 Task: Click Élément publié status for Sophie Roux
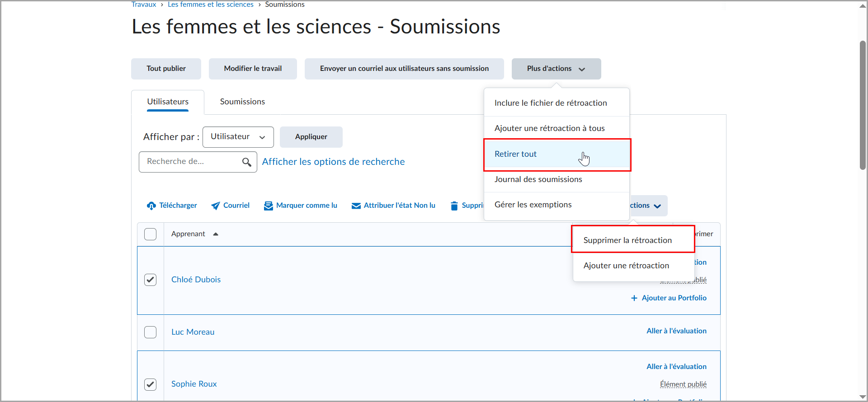coord(683,384)
